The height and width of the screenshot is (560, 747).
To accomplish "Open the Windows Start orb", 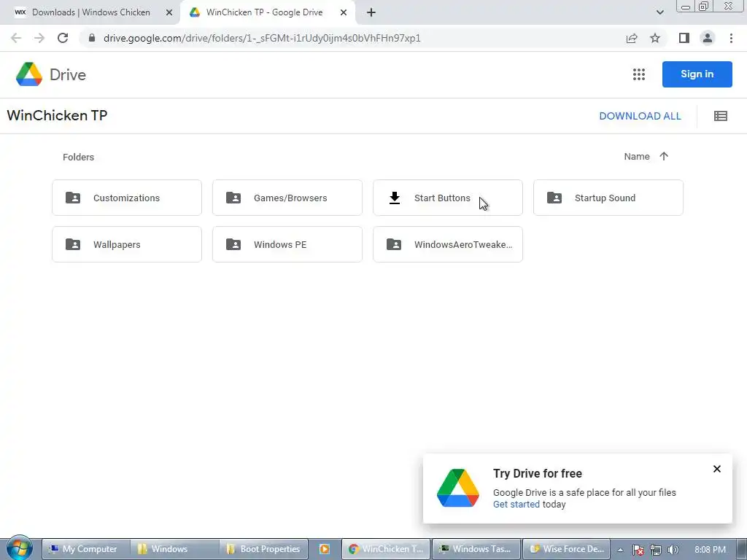I will (x=20, y=548).
